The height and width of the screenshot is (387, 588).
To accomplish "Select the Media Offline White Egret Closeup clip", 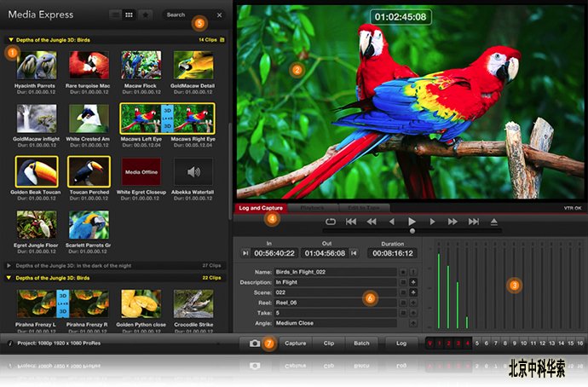I will tap(141, 171).
